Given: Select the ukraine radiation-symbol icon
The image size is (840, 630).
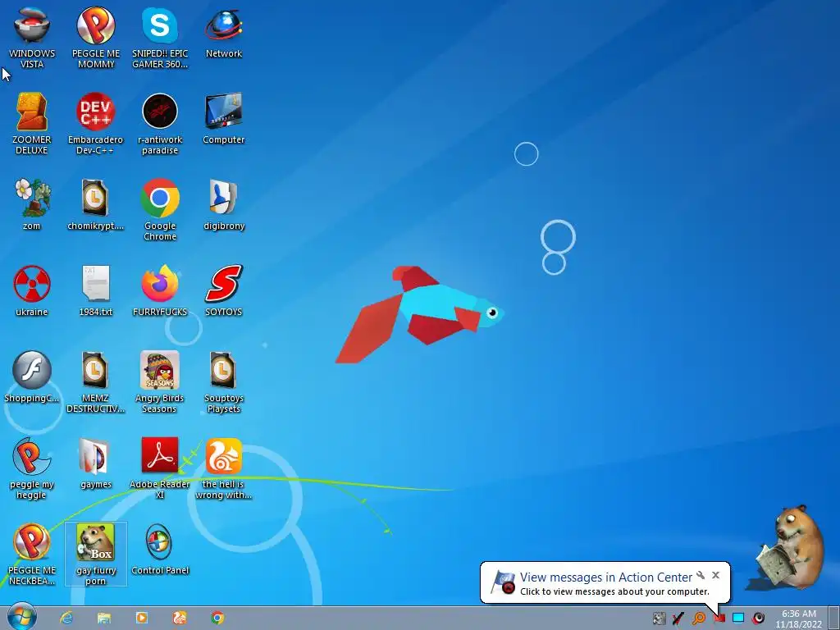Looking at the screenshot, I should pyautogui.click(x=32, y=291).
